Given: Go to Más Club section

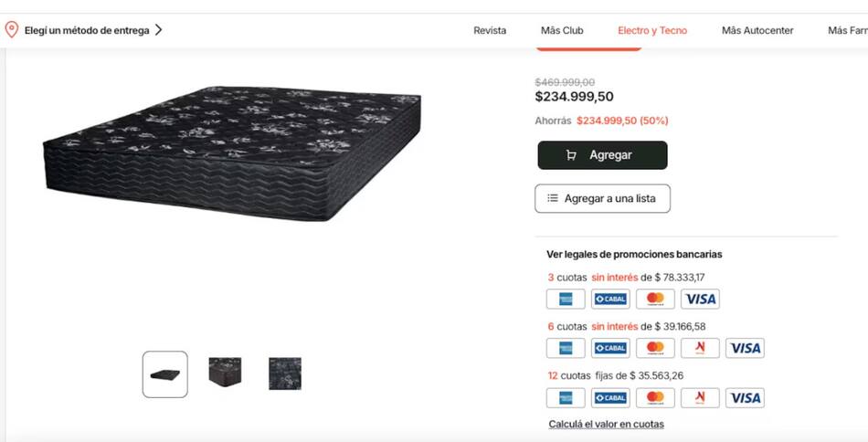Looking at the screenshot, I should (562, 30).
